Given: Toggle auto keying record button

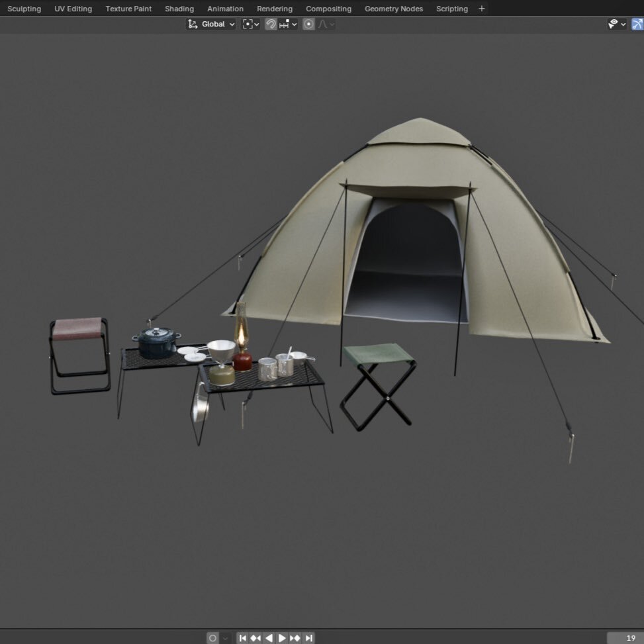Looking at the screenshot, I should click(x=212, y=638).
